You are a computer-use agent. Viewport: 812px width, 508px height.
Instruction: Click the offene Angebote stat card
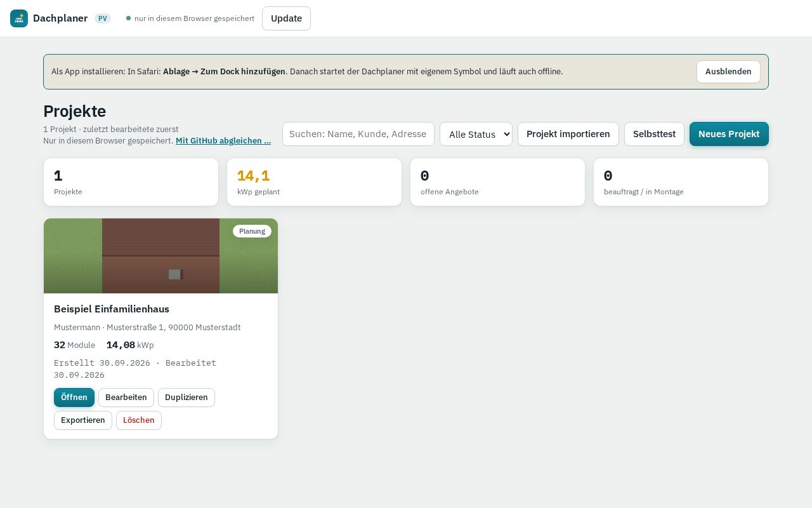pyautogui.click(x=497, y=182)
